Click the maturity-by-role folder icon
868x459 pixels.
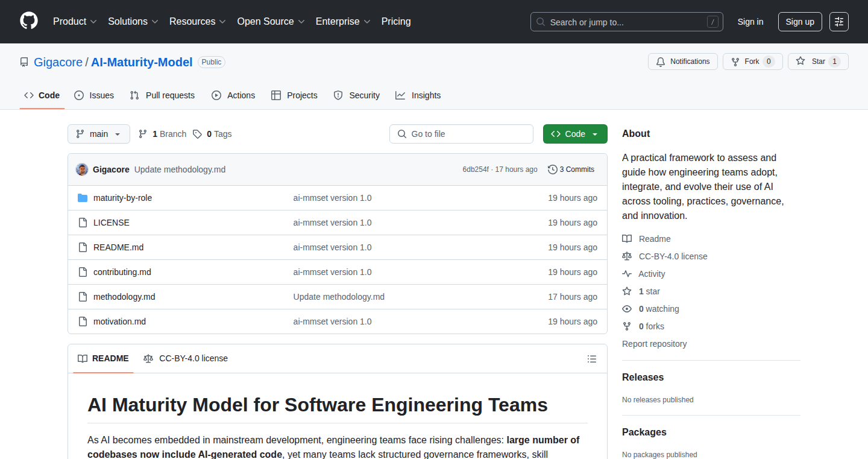pos(83,198)
